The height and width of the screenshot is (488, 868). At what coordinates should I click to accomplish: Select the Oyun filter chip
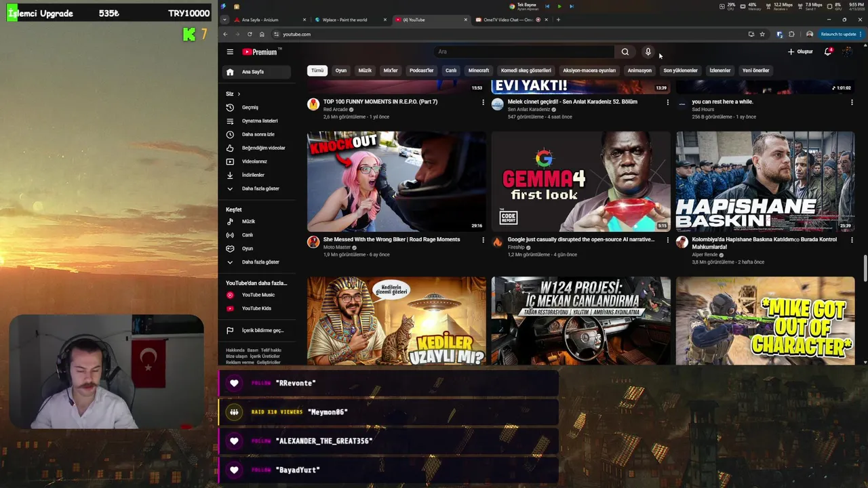pyautogui.click(x=341, y=70)
